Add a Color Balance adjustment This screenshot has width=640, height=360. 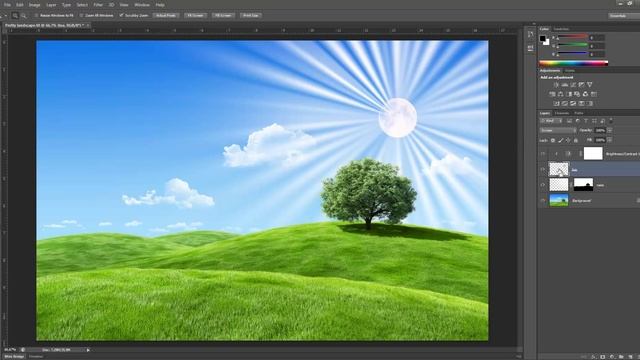(560, 94)
